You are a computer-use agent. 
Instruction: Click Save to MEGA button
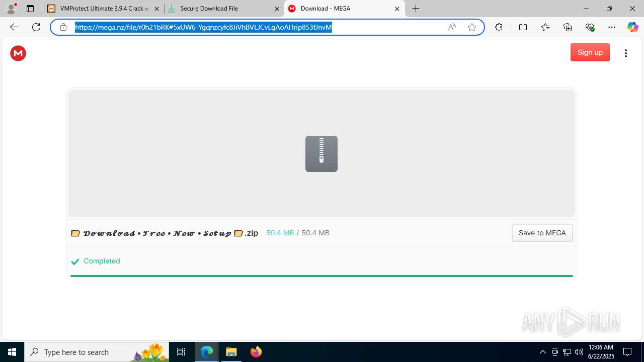coord(542,233)
